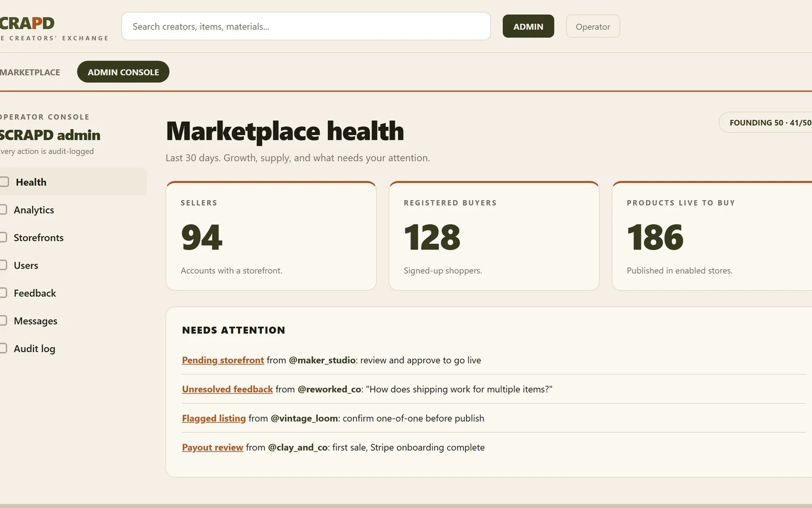This screenshot has height=508, width=812.
Task: Click the @reworked_co username
Action: click(329, 389)
